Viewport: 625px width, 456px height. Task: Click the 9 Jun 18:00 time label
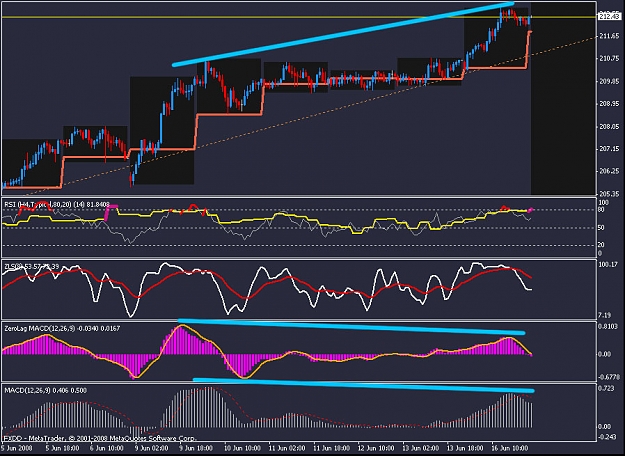pyautogui.click(x=197, y=448)
